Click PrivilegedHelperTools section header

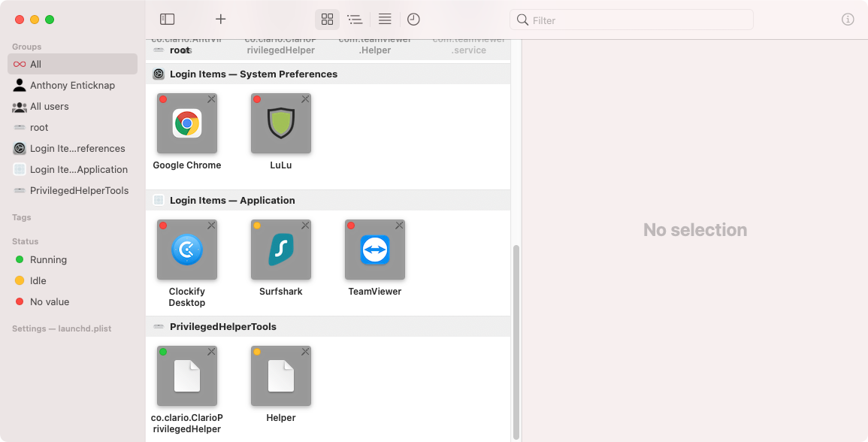click(x=328, y=327)
